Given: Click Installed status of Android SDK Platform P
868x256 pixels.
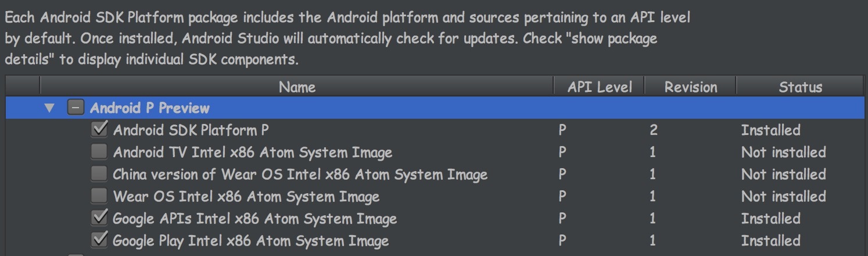Looking at the screenshot, I should pyautogui.click(x=770, y=130).
